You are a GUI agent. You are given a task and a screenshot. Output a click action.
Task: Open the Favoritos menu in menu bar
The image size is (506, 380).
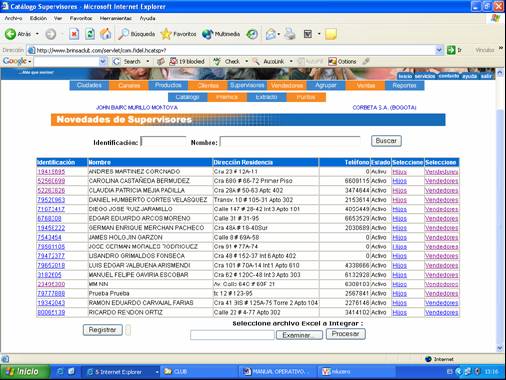coord(81,18)
